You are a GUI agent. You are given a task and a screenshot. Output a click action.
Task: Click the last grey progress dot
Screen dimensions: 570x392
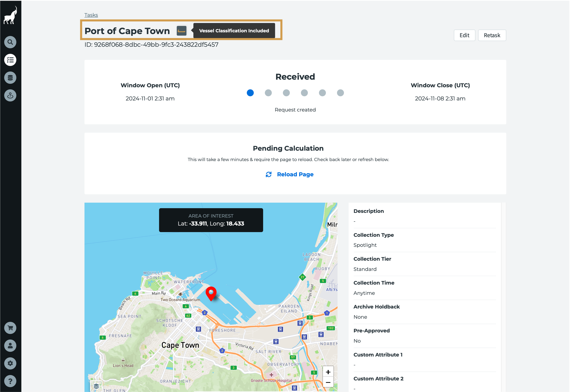tap(340, 93)
